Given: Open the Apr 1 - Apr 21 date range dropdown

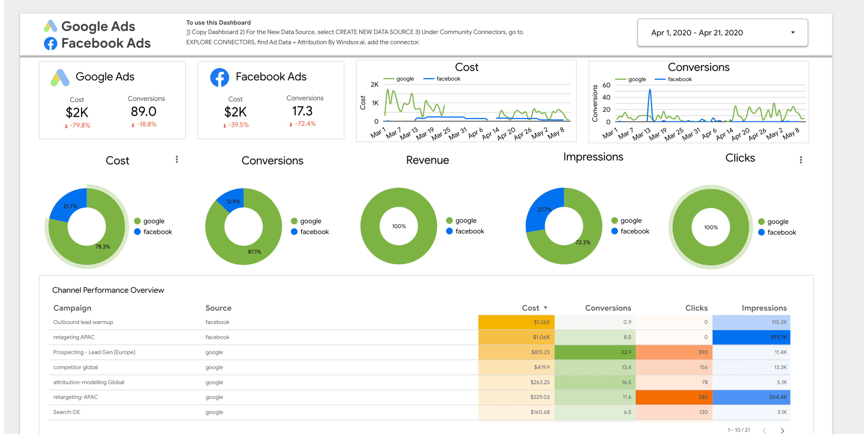Looking at the screenshot, I should tap(722, 33).
